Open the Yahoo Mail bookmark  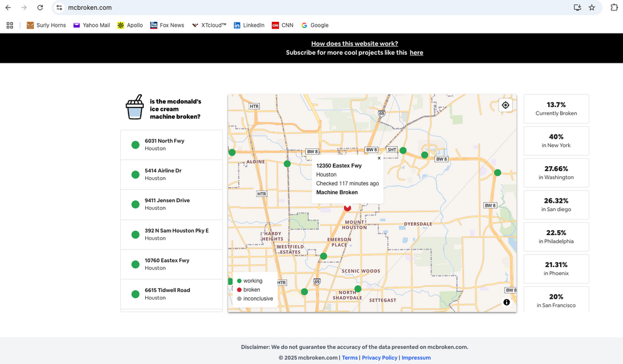click(91, 26)
